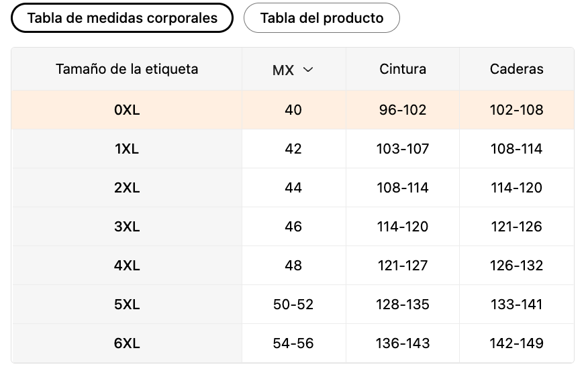Click waist value 136-143 cell

(x=403, y=343)
